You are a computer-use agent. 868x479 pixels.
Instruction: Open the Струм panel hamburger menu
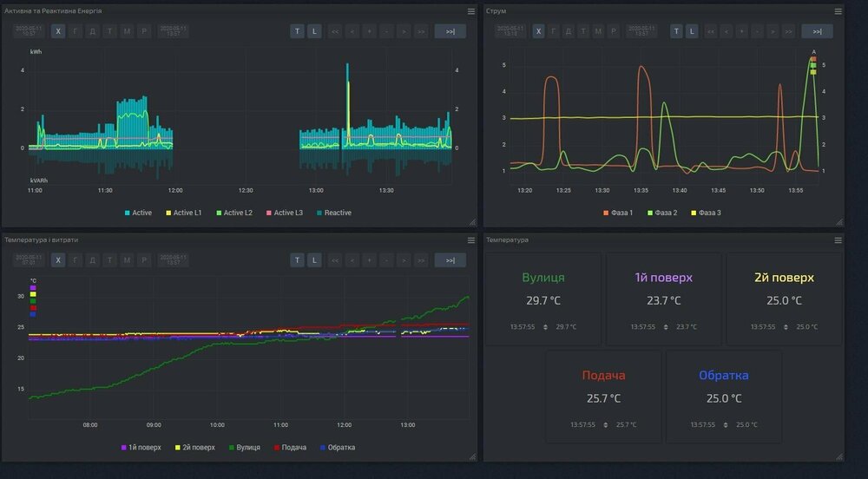[x=838, y=11]
